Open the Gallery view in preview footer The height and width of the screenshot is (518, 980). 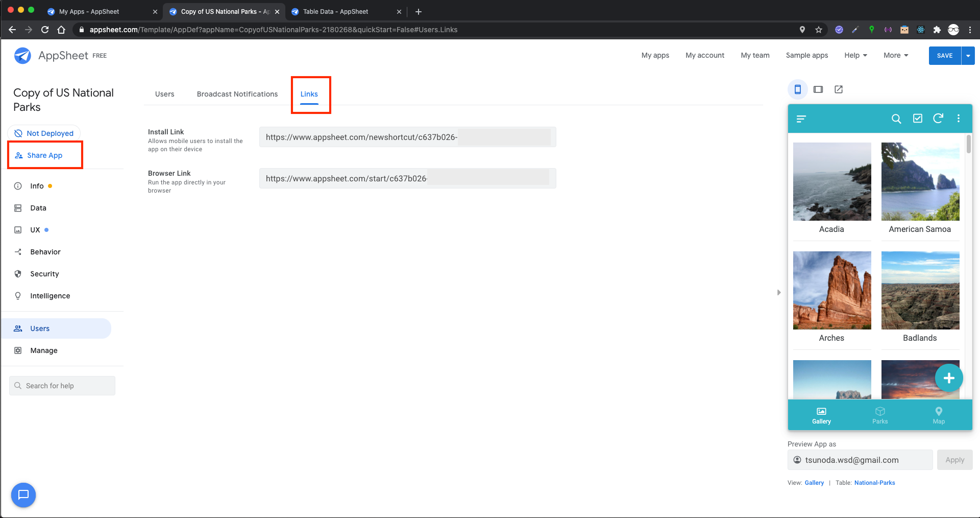[x=821, y=416]
